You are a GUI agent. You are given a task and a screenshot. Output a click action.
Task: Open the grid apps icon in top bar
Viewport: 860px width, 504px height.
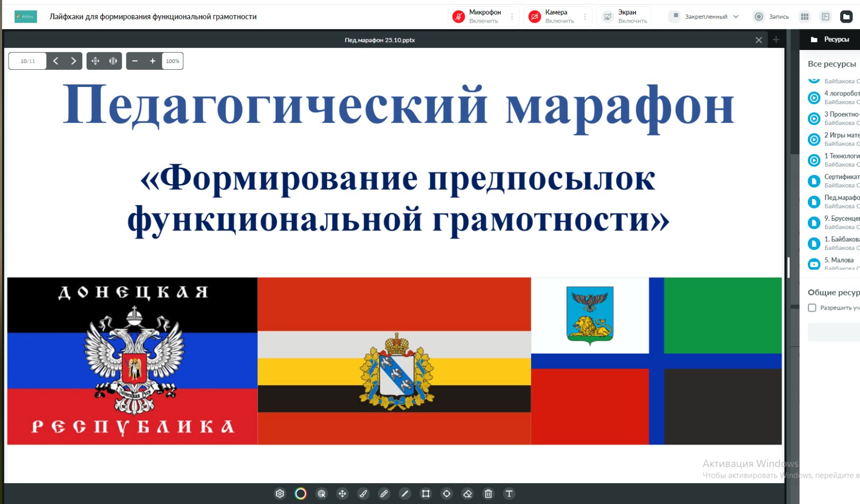coord(805,17)
